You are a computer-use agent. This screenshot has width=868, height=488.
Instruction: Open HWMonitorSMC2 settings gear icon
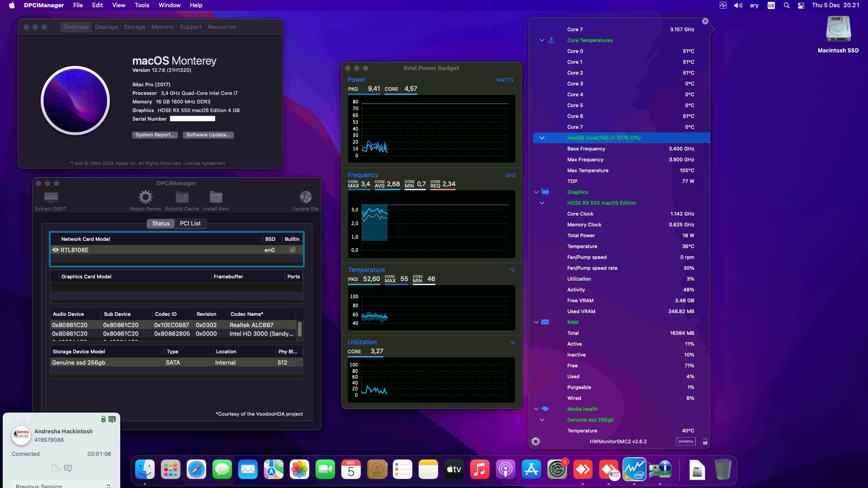point(536,441)
